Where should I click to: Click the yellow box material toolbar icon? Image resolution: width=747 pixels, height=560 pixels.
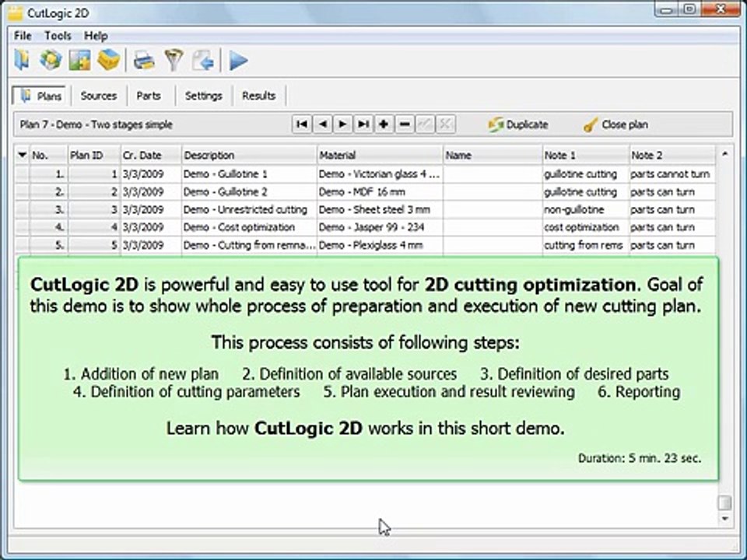pos(108,61)
